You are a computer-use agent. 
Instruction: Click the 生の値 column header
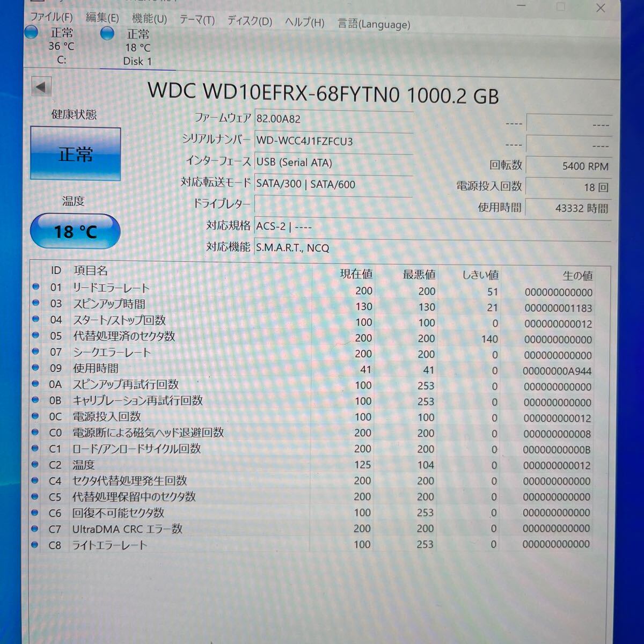(577, 276)
